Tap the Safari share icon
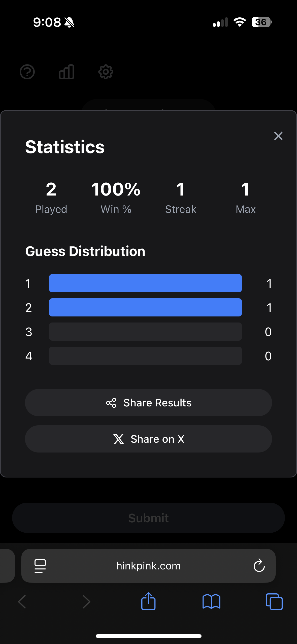 pyautogui.click(x=148, y=601)
